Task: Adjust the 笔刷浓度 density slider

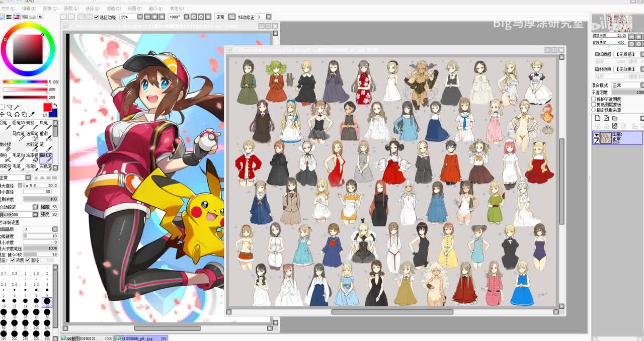Action: click(x=40, y=199)
